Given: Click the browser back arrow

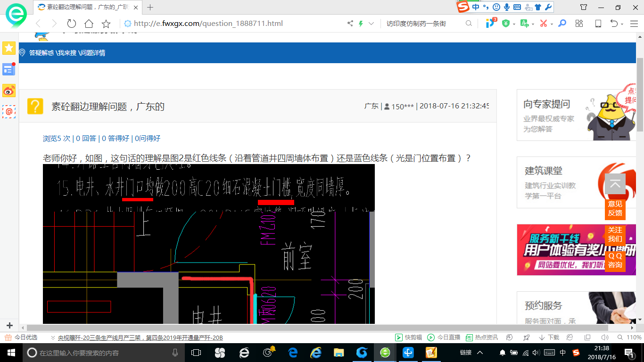Looking at the screenshot, I should [38, 24].
